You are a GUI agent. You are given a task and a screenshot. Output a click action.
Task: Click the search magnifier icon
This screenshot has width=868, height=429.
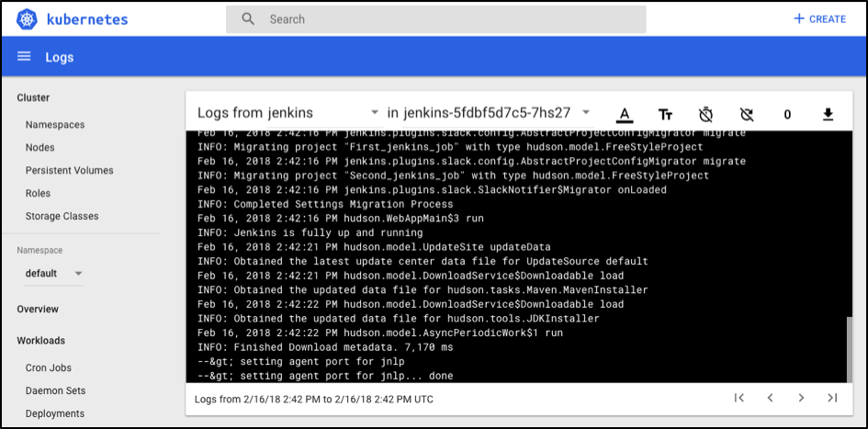point(248,18)
